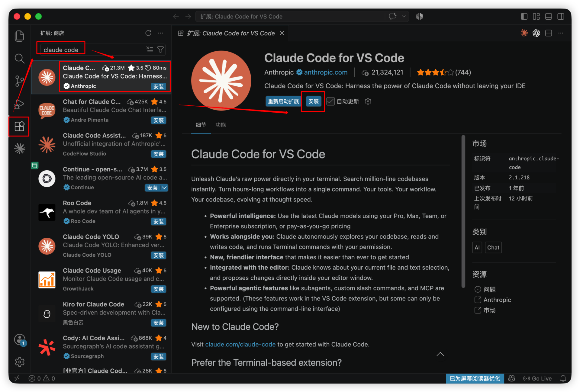Install the Claude Code YOLO extension
This screenshot has height=392, width=580.
click(159, 255)
